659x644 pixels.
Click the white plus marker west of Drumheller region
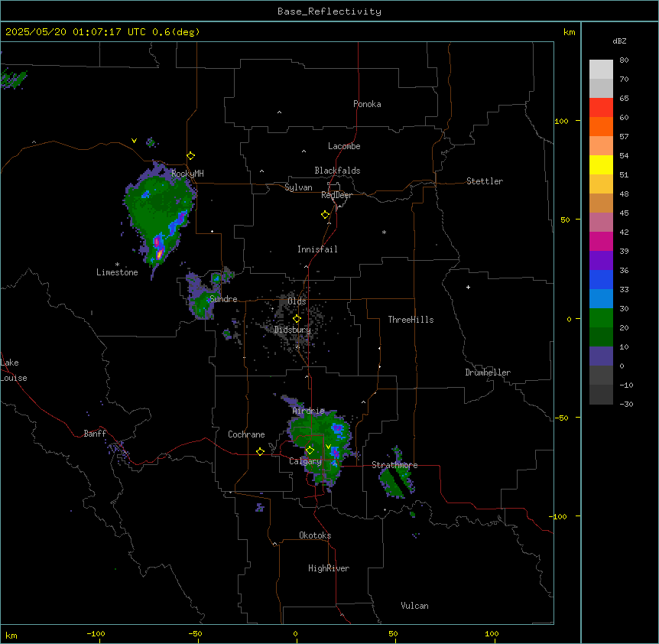tap(468, 287)
